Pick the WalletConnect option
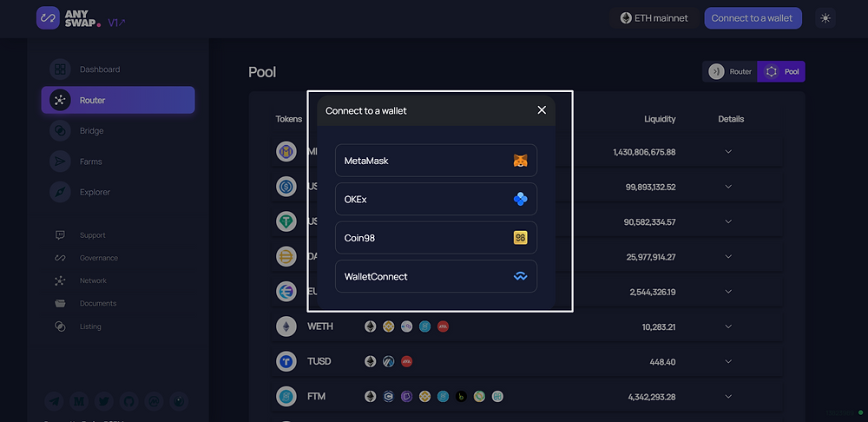Image resolution: width=868 pixels, height=422 pixels. click(436, 276)
